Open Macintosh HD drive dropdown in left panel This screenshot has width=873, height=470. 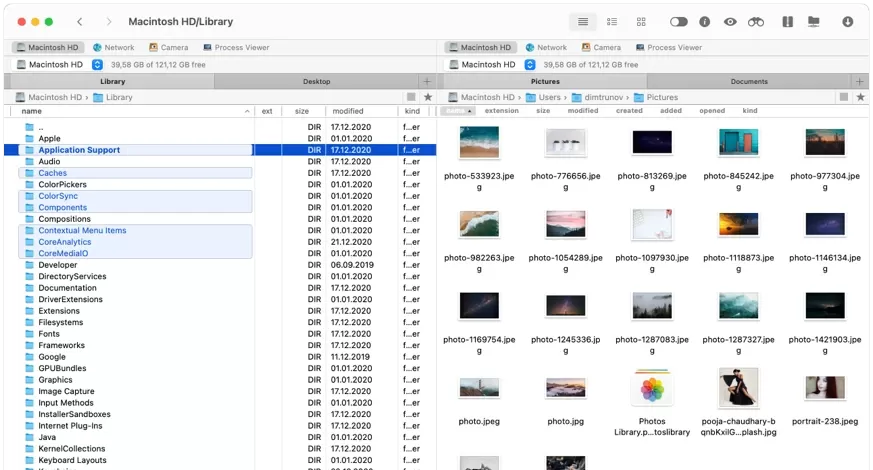[x=96, y=64]
